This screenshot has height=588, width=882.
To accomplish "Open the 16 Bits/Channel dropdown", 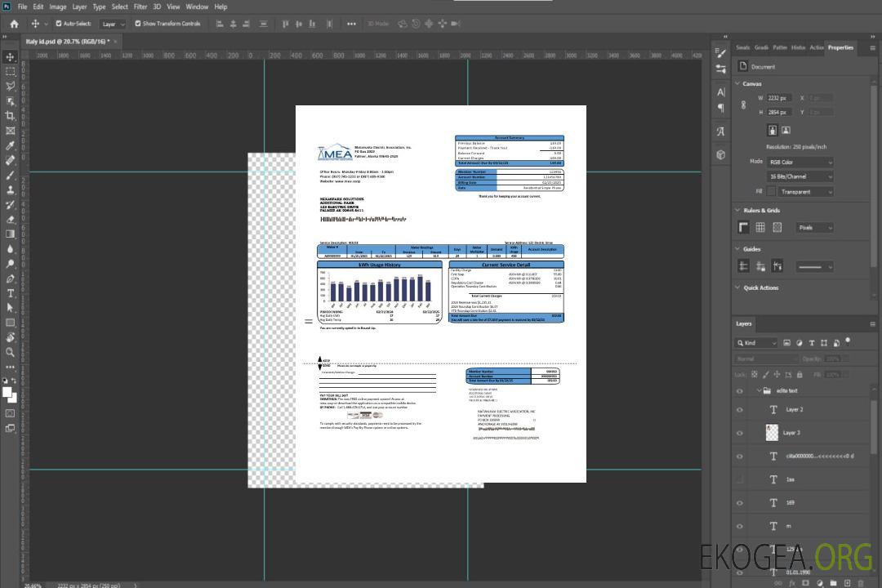I will pyautogui.click(x=800, y=176).
